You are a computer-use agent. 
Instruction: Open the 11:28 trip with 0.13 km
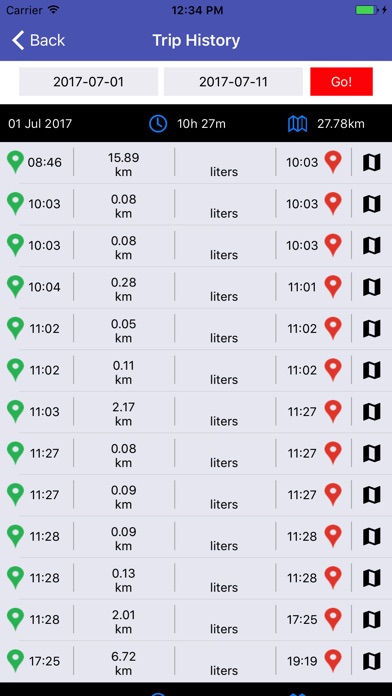point(196,578)
